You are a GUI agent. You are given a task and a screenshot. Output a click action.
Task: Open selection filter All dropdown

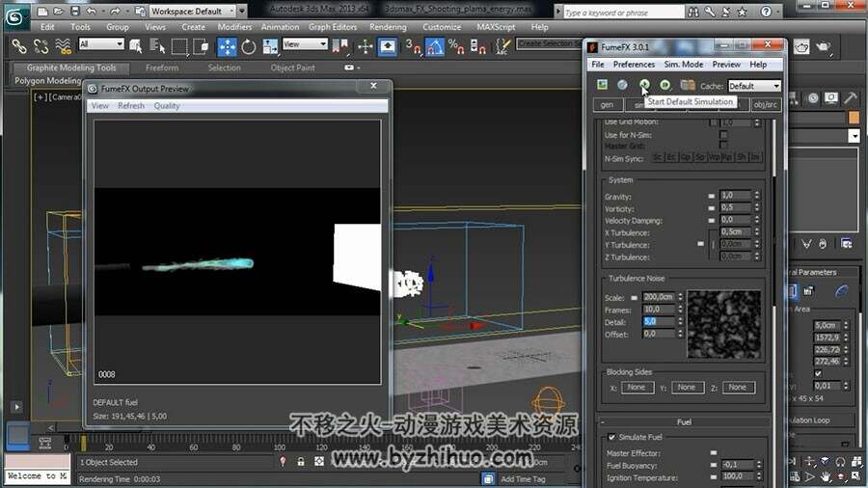101,44
